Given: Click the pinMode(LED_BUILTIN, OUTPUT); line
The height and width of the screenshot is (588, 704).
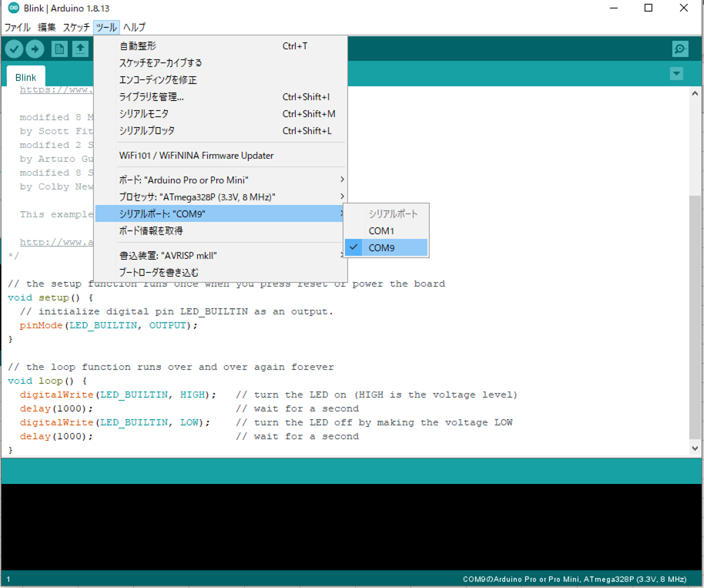Looking at the screenshot, I should tap(108, 325).
